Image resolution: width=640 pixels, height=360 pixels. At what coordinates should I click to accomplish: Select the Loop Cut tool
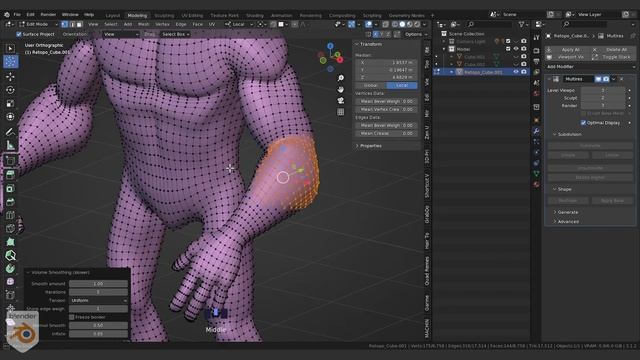click(x=11, y=216)
